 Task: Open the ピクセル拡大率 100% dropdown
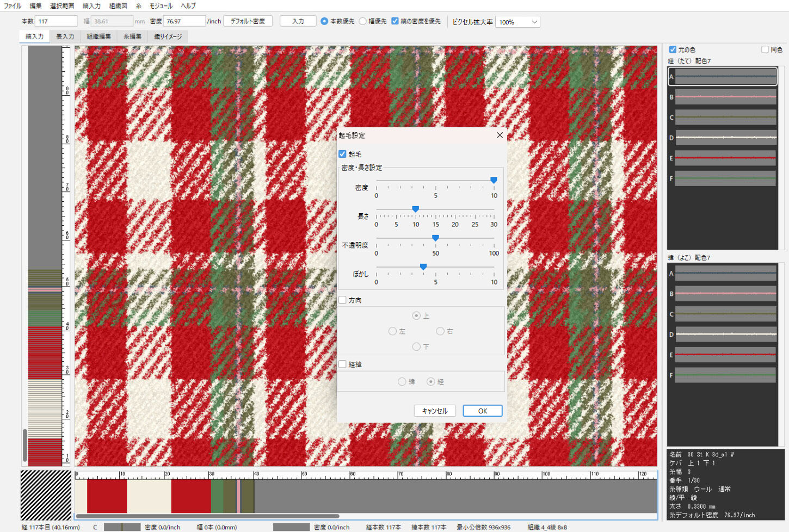[x=517, y=22]
